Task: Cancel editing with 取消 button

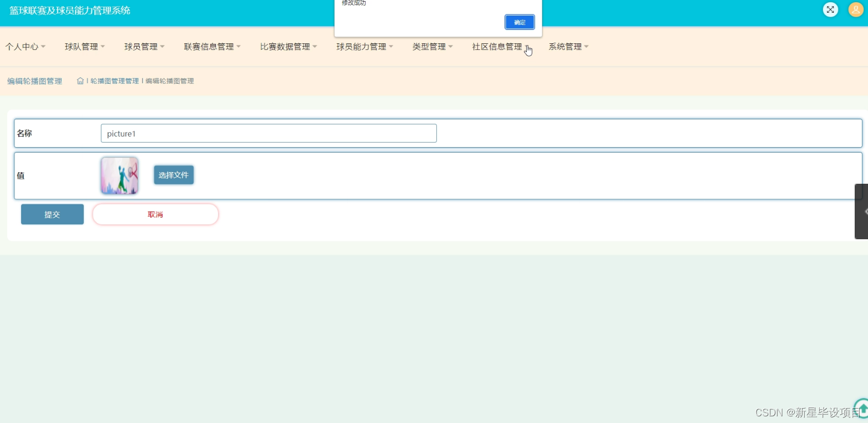Action: click(155, 214)
